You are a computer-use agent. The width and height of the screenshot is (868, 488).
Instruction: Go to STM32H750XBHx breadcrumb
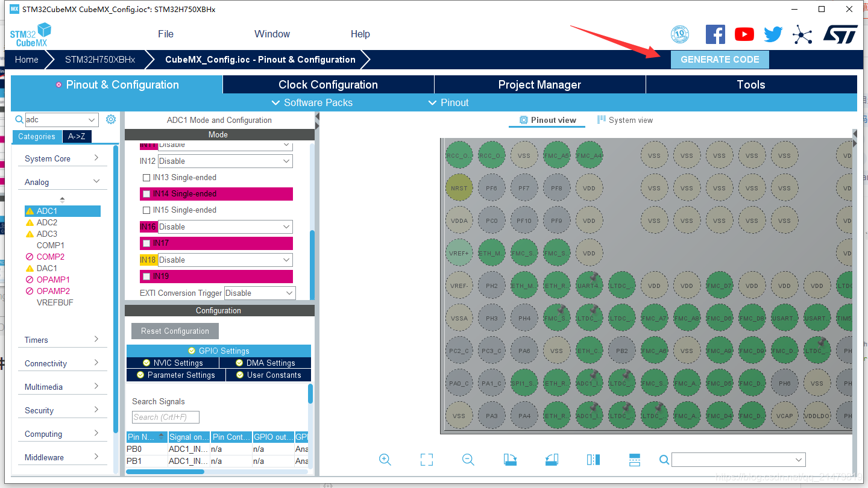tap(100, 60)
